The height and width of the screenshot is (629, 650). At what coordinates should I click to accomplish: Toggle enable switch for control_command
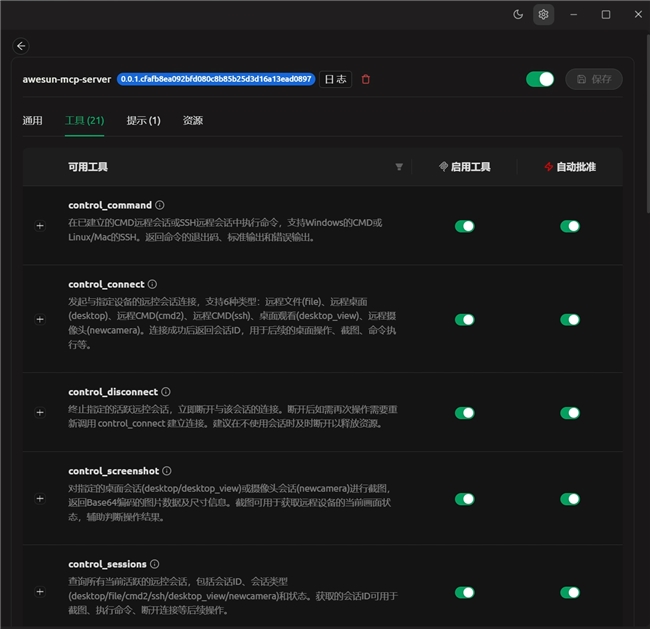(x=465, y=226)
